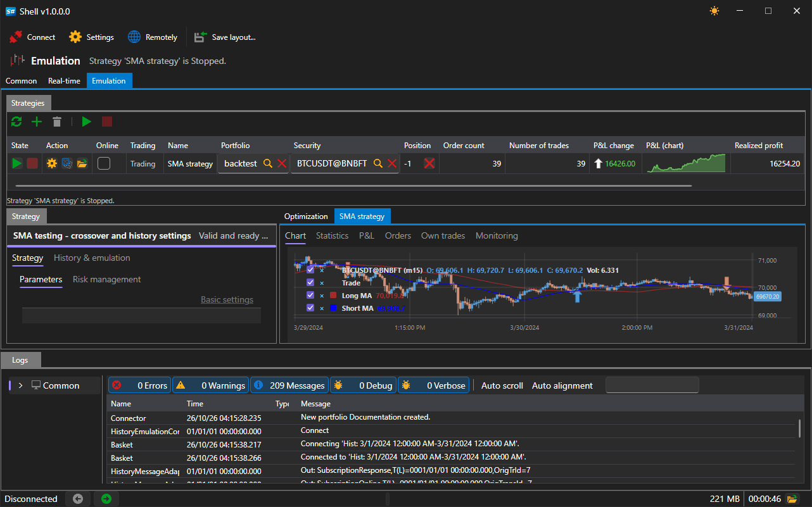
Task: Clear the BTCUSDT@BNBFT security with the red X
Action: pos(392,163)
